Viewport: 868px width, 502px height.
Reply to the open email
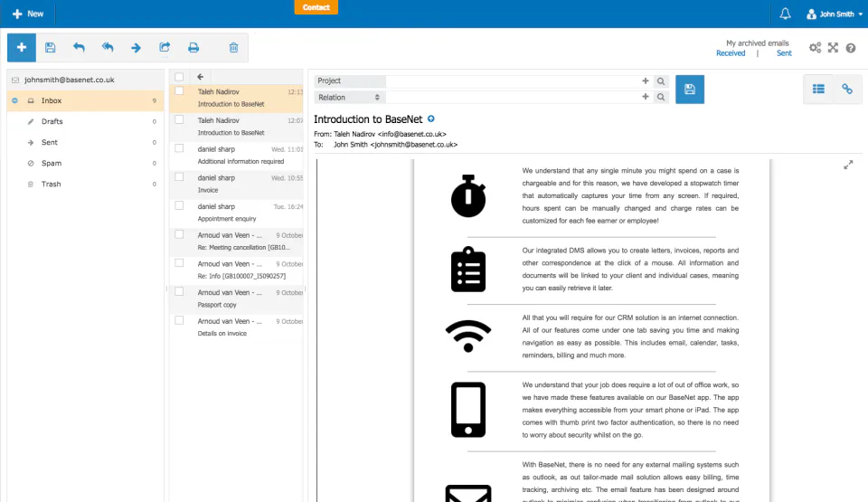point(79,48)
